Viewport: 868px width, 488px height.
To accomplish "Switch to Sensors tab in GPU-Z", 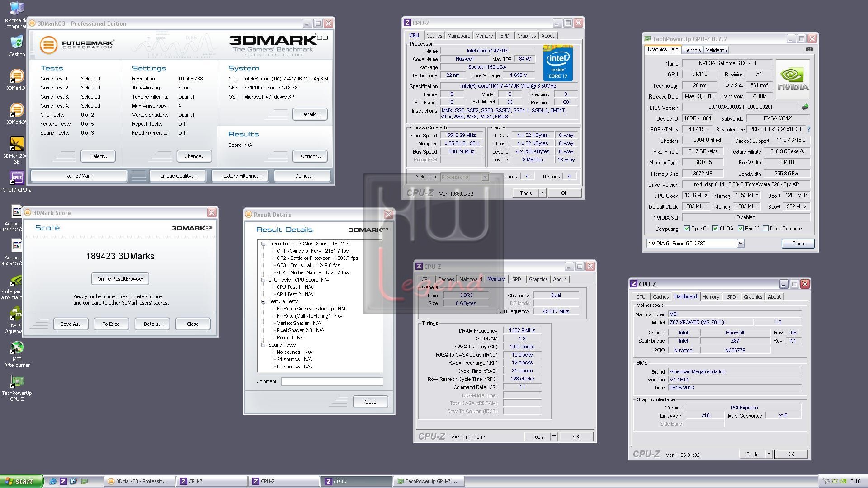I will (x=692, y=50).
